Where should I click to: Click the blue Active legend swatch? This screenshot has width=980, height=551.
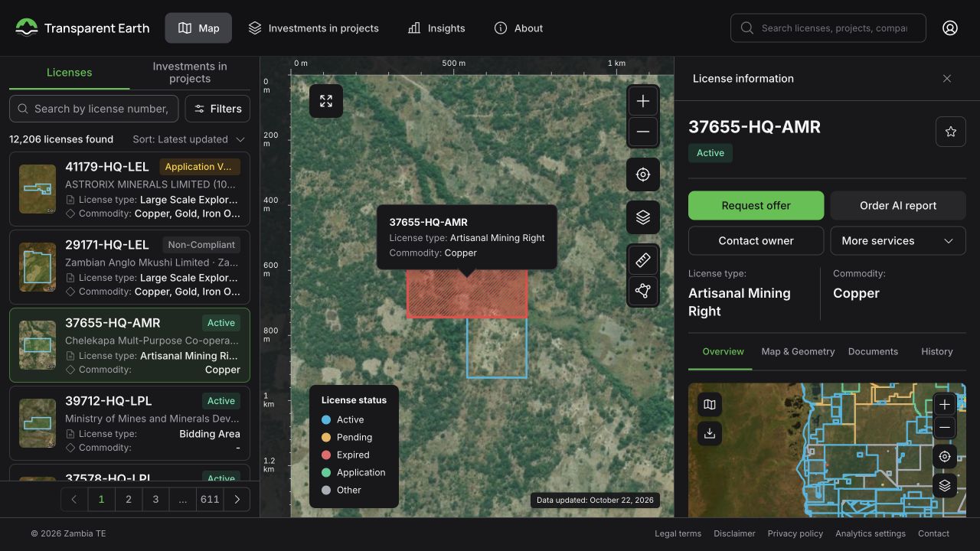[326, 419]
